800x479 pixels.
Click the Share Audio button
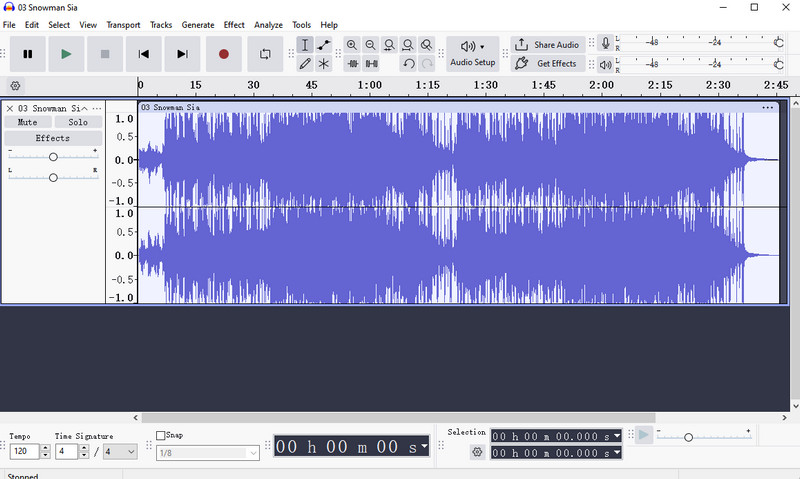[x=547, y=45]
